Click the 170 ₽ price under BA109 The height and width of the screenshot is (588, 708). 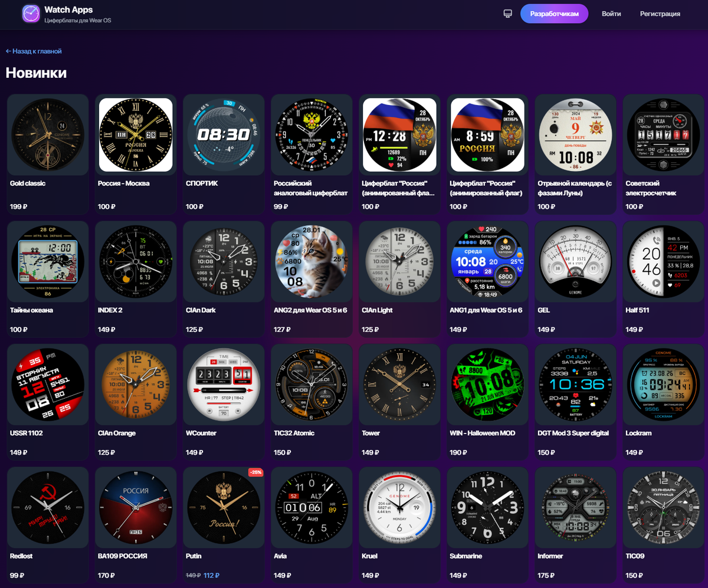[107, 576]
